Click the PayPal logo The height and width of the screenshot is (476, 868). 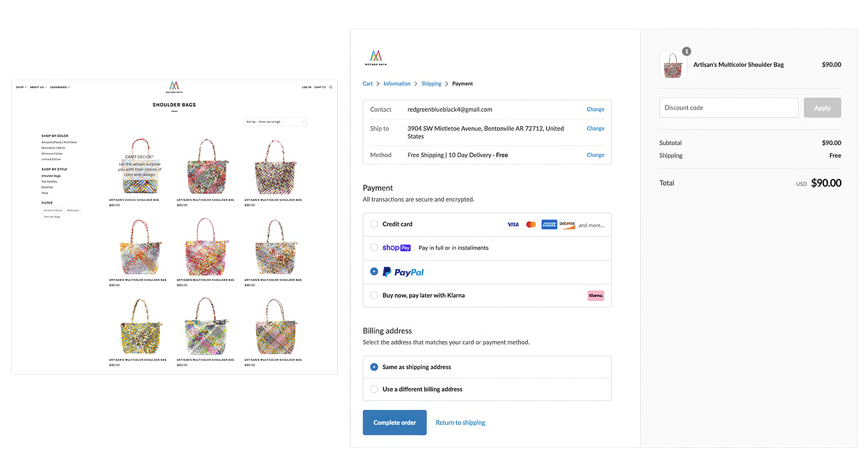(x=403, y=272)
